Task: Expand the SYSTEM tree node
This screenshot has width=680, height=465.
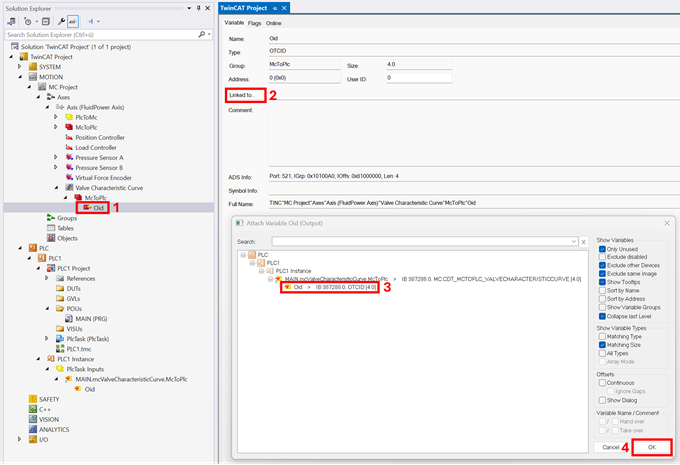Action: click(x=20, y=67)
